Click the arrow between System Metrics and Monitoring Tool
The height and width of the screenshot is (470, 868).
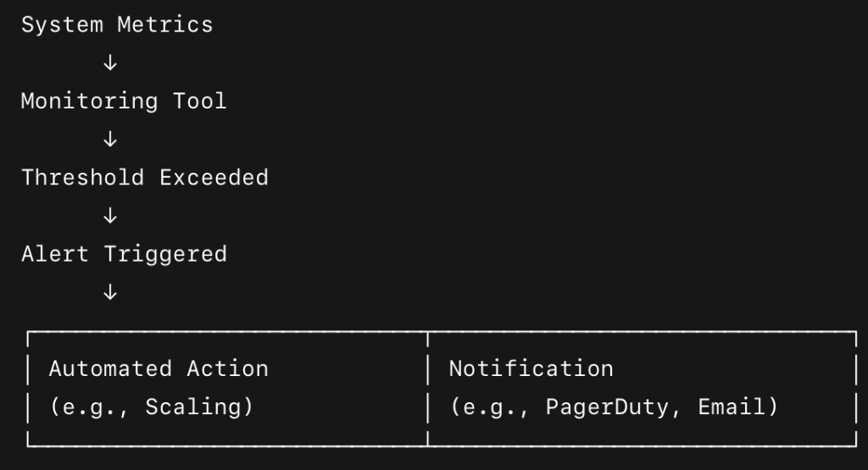point(110,63)
